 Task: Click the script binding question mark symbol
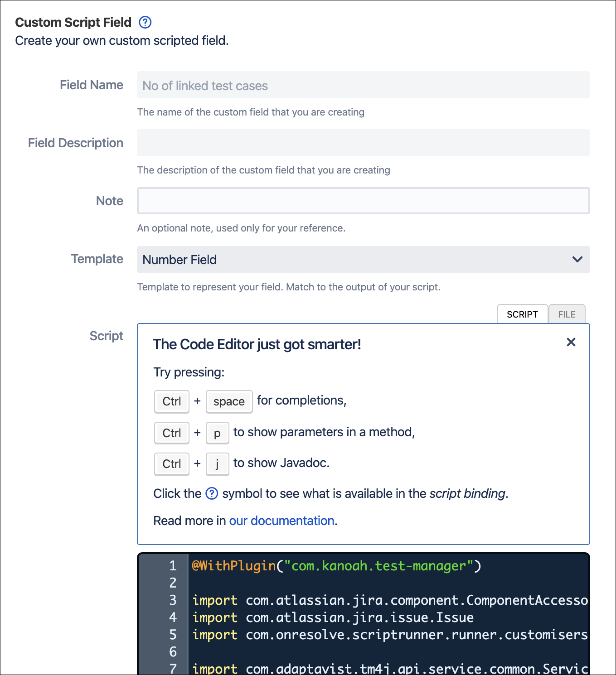click(x=212, y=493)
